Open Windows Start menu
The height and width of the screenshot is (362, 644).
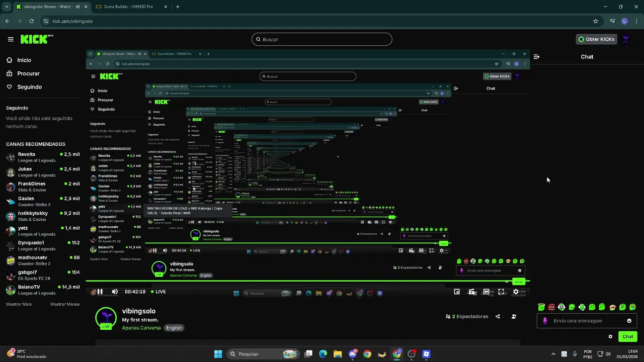click(218, 354)
